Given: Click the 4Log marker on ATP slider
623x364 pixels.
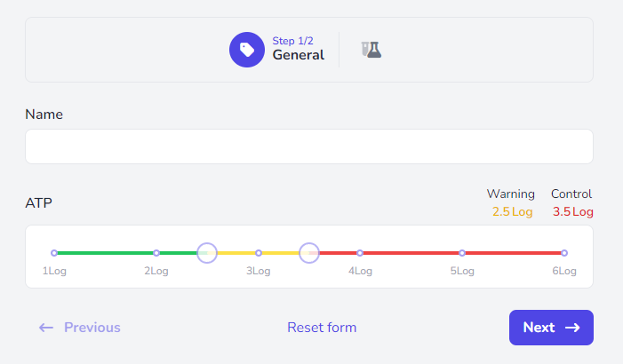Looking at the screenshot, I should [x=360, y=253].
